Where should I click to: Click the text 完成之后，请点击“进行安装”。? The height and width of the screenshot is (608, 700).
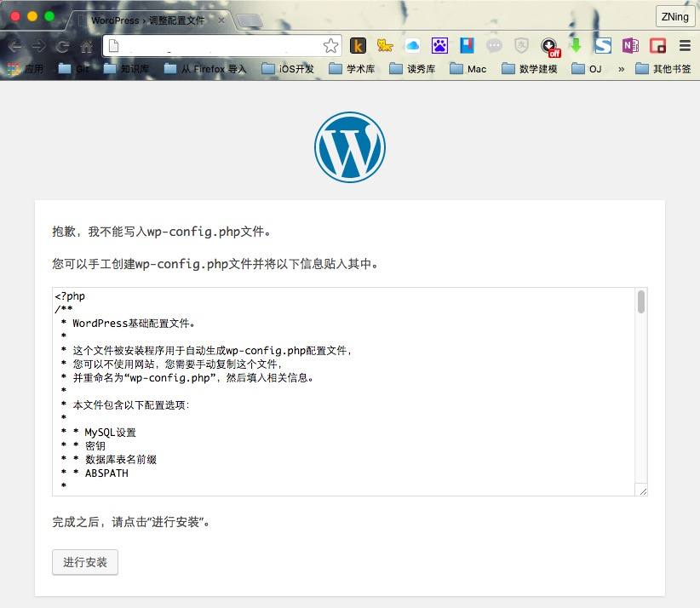[x=131, y=522]
